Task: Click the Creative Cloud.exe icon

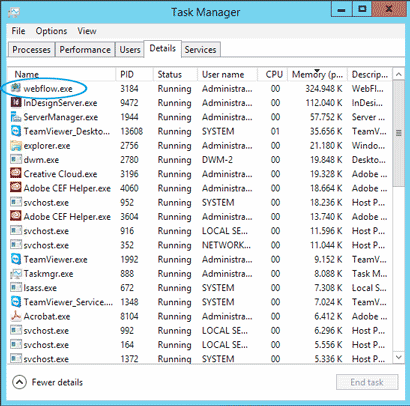Action: (16, 174)
